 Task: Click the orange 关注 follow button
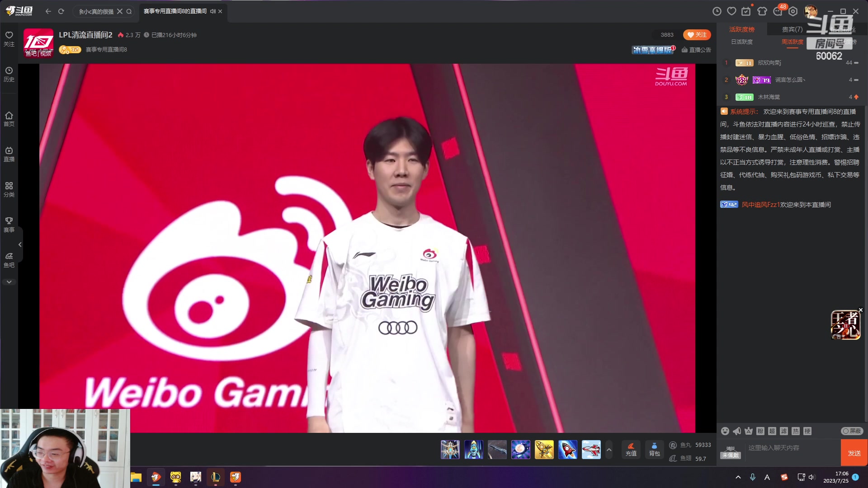(697, 35)
